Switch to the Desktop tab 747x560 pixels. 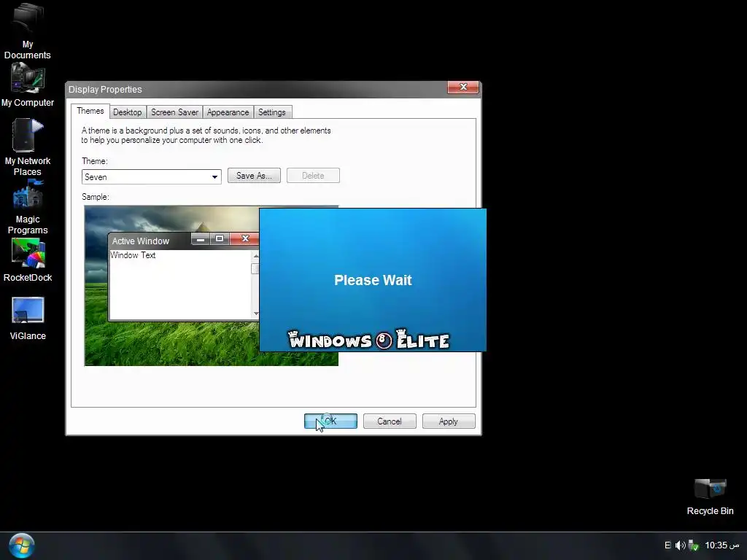click(127, 112)
